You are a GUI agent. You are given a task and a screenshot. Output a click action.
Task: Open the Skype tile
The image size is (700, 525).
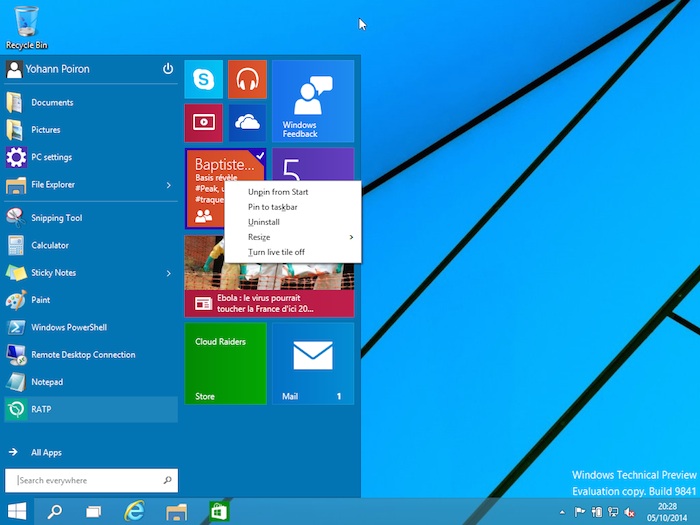203,79
